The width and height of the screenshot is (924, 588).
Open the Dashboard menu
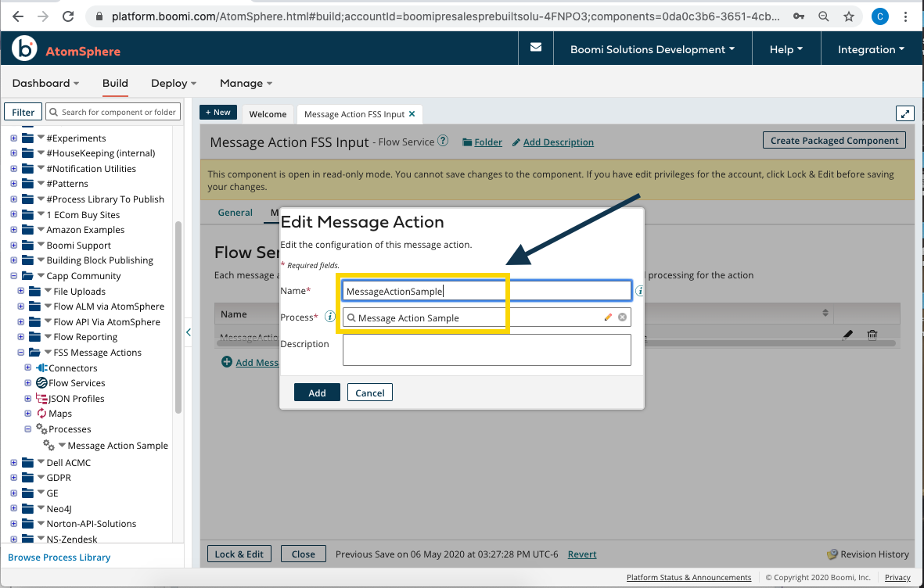(45, 83)
